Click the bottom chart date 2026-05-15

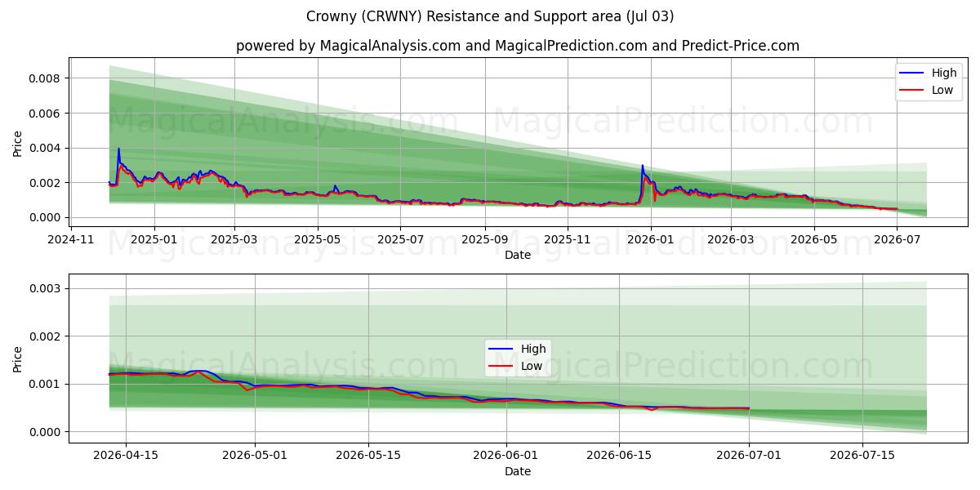coord(368,456)
